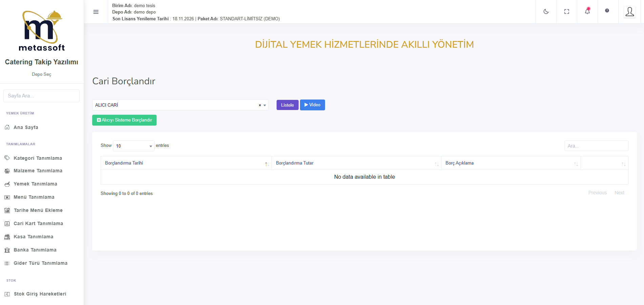Toggle dark mode with the moon icon
Viewport: 644px width, 305px height.
(546, 12)
